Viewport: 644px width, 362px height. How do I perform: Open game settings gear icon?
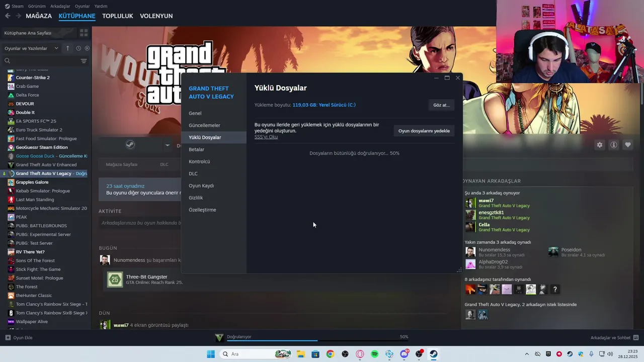click(600, 145)
